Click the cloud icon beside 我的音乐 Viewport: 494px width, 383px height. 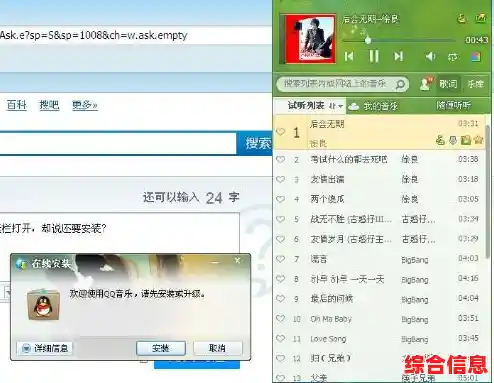354,106
